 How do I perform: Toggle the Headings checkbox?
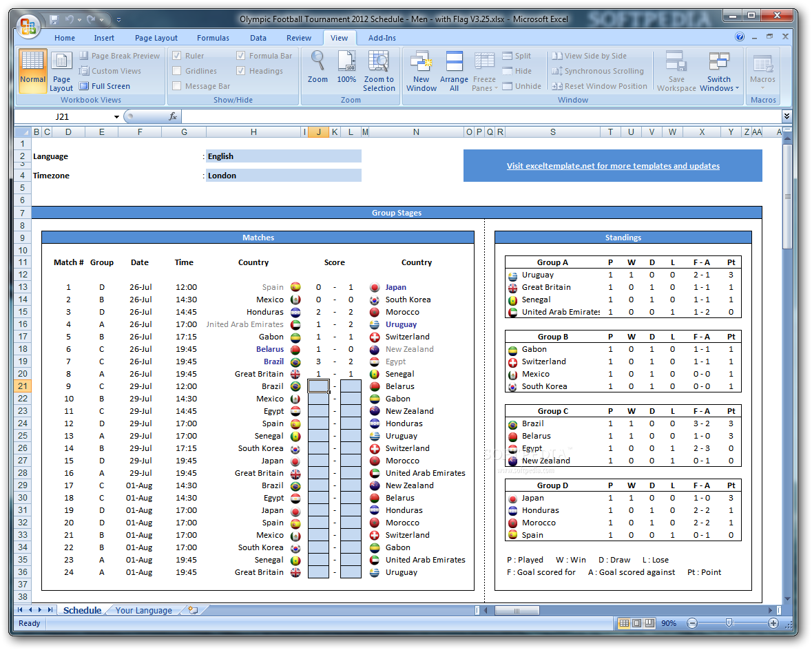coord(241,71)
